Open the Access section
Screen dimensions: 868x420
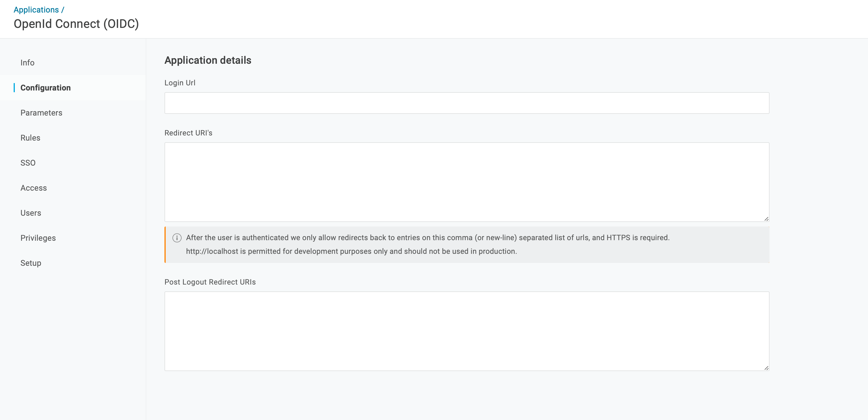[34, 188]
